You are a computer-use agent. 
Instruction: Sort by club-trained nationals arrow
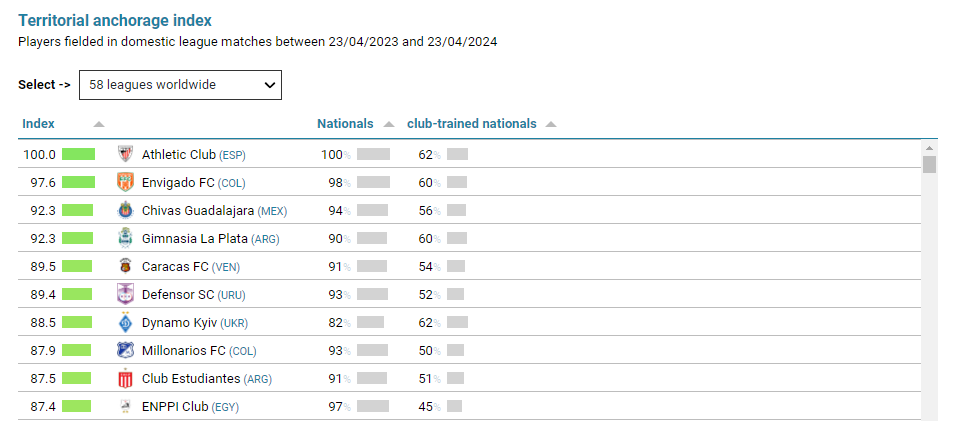(551, 124)
